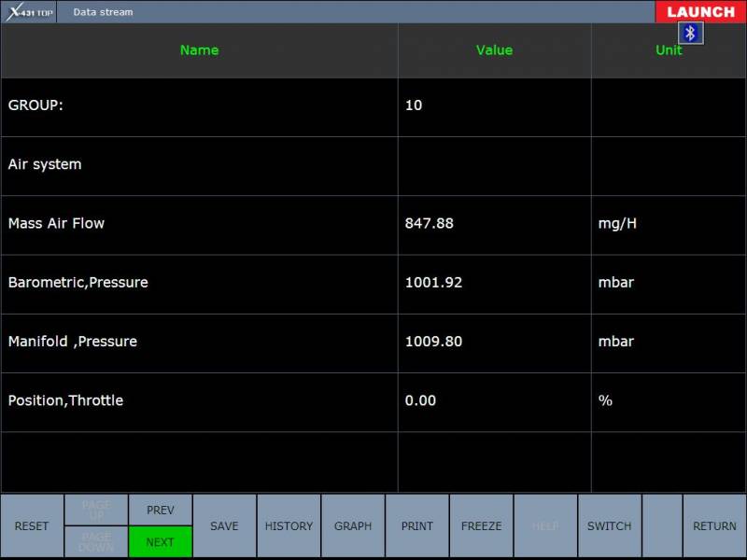Click the Value column header
Image resolution: width=747 pixels, height=560 pixels.
point(494,50)
